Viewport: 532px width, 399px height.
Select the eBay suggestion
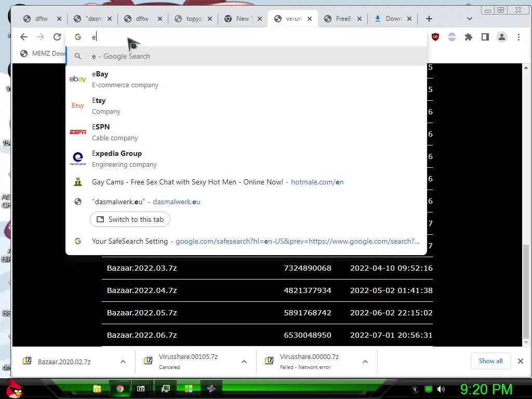[x=246, y=79]
